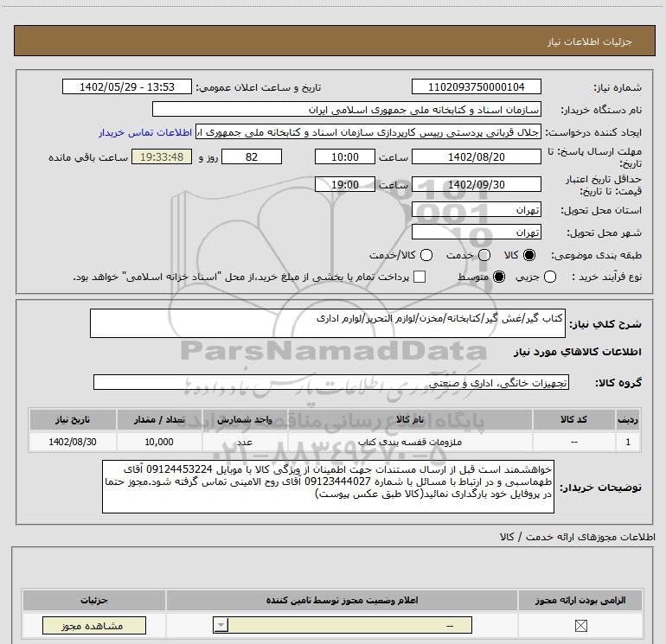Select the کالا radio button
Screen dimensions: 666x644
pos(529,255)
